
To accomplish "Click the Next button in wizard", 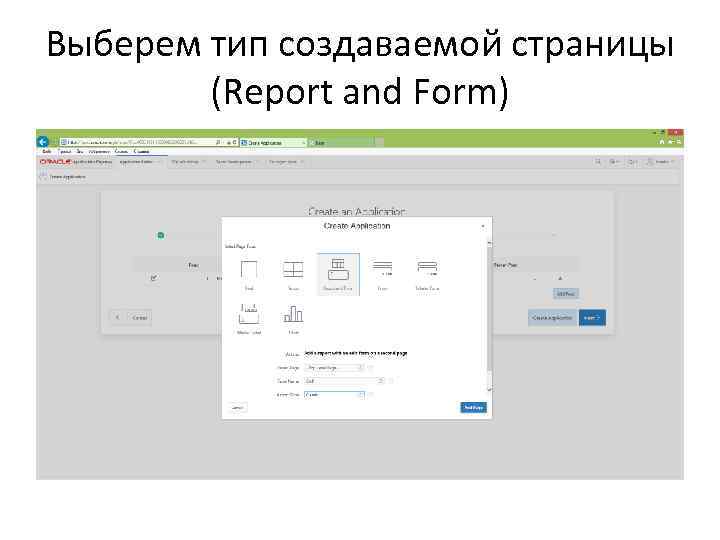I will click(592, 318).
